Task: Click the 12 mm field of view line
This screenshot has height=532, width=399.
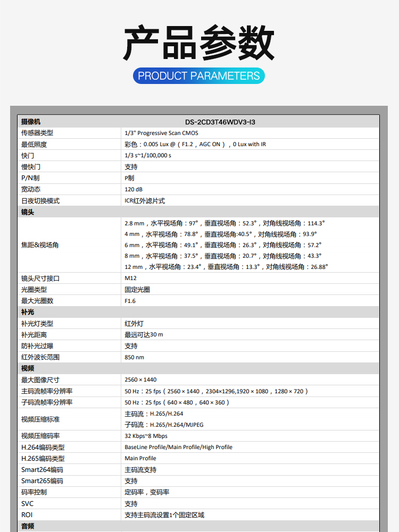Action: [226, 267]
